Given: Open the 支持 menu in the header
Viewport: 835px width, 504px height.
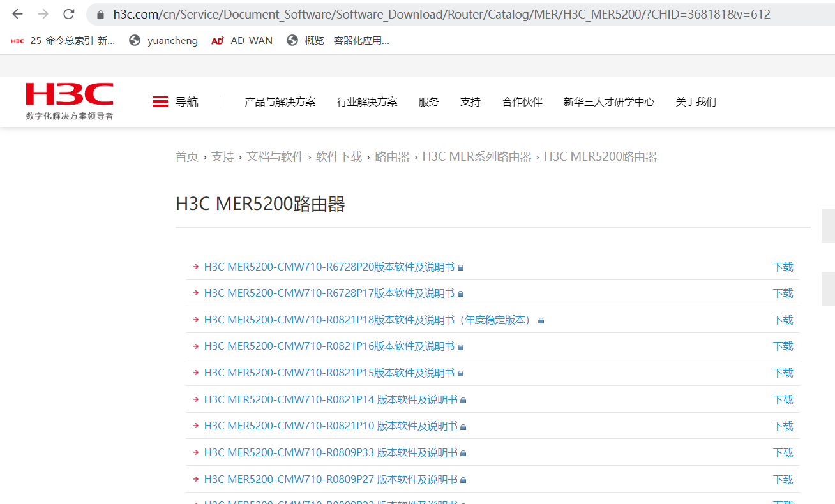Looking at the screenshot, I should coord(470,102).
